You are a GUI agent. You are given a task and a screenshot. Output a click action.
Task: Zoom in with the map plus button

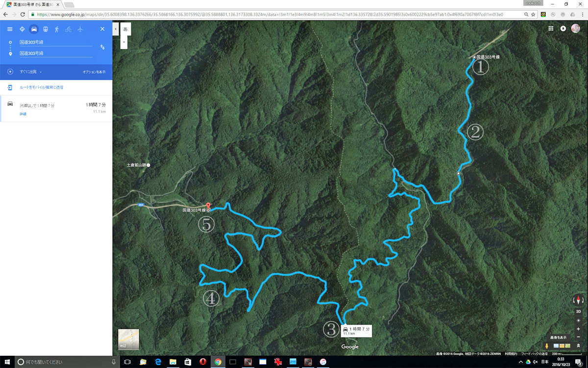pos(578,329)
